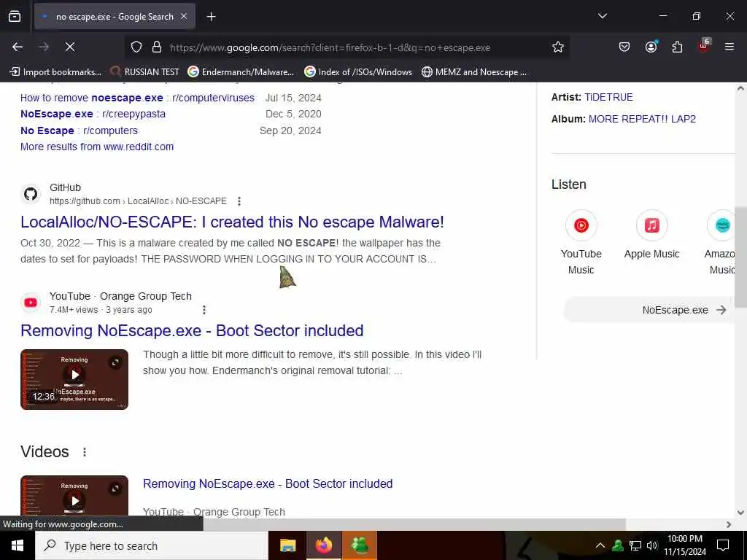Open File Explorer from taskbar
This screenshot has height=560, width=747.
pyautogui.click(x=287, y=545)
